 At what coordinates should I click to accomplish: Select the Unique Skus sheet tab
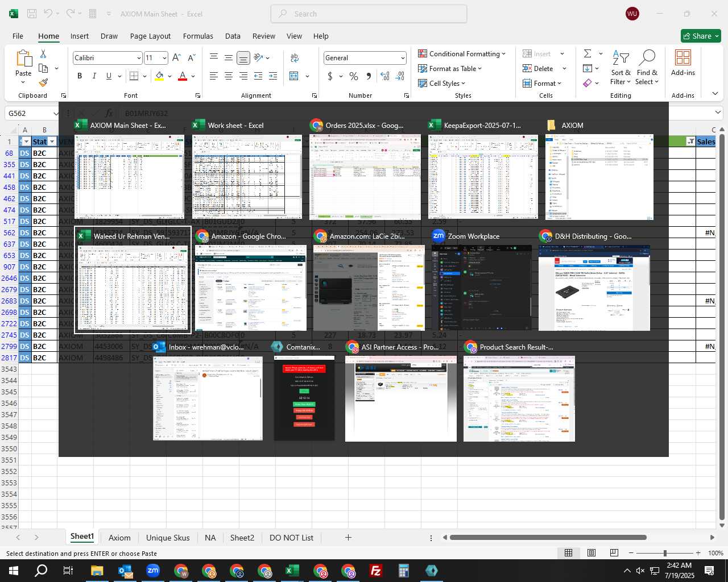click(x=168, y=538)
